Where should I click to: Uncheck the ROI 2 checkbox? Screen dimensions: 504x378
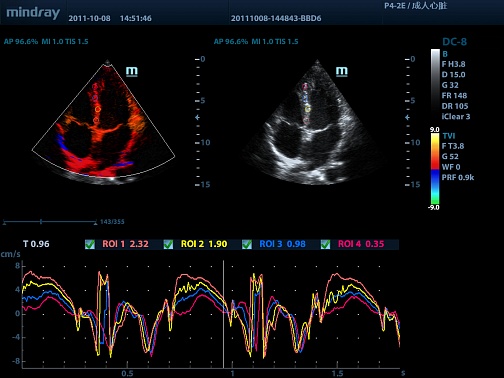(168, 244)
